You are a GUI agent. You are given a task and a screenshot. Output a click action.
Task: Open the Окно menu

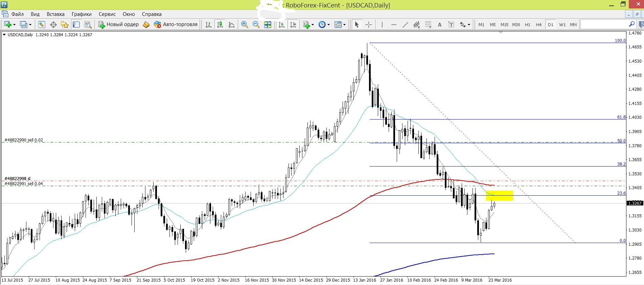tap(129, 14)
